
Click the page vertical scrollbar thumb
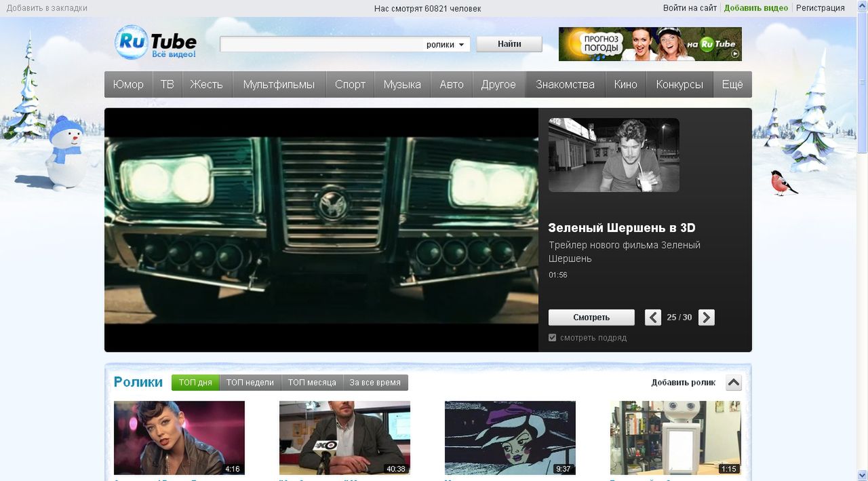[x=863, y=82]
